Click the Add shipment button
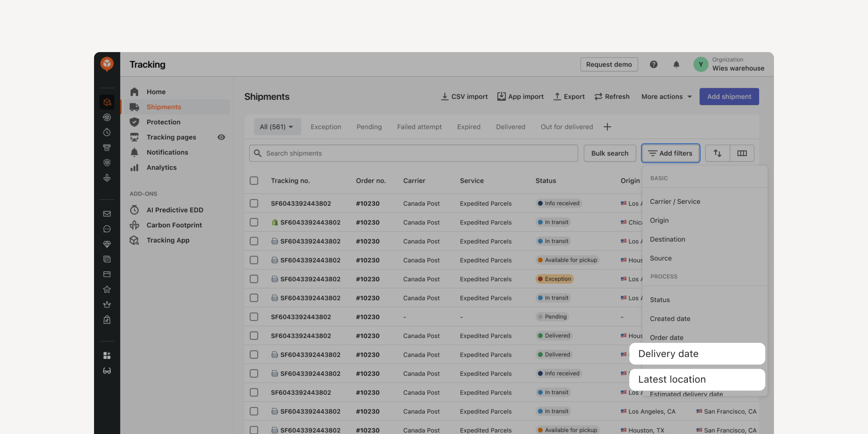868x434 pixels. click(x=729, y=97)
